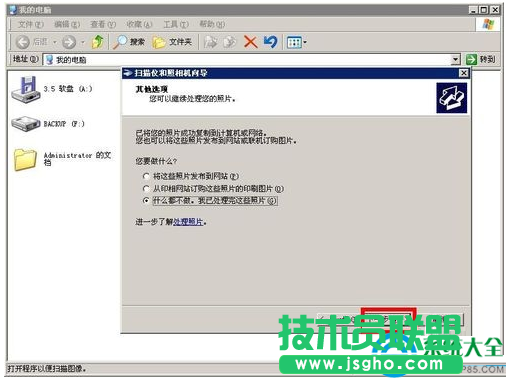Click the green Go (转到) button
The image size is (506, 380).
pos(480,60)
